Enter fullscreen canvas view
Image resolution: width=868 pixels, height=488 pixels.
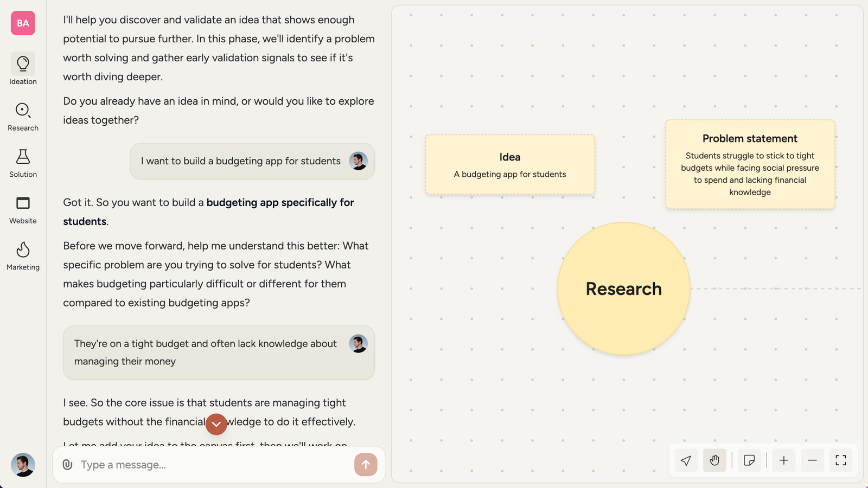click(841, 460)
